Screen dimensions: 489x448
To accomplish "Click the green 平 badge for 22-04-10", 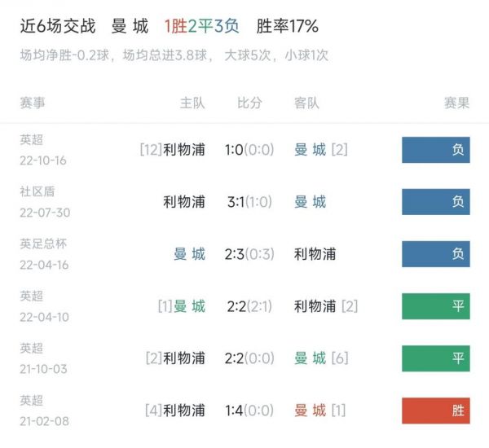I will point(436,306).
